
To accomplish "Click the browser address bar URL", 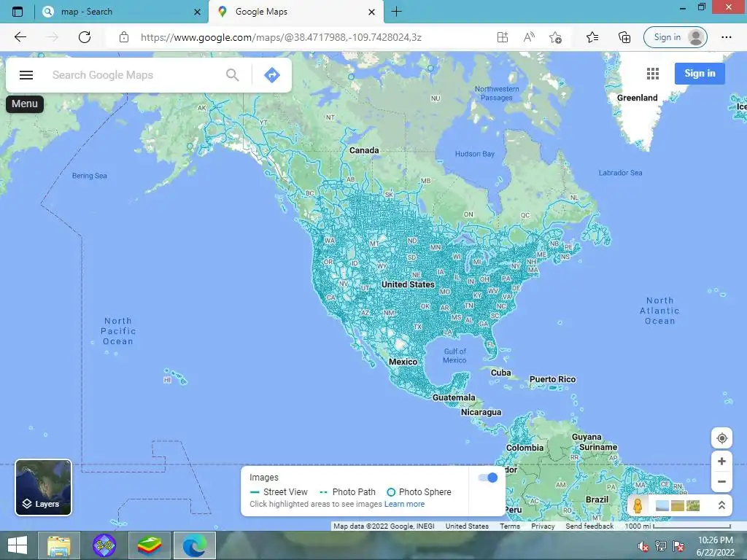I will click(281, 37).
